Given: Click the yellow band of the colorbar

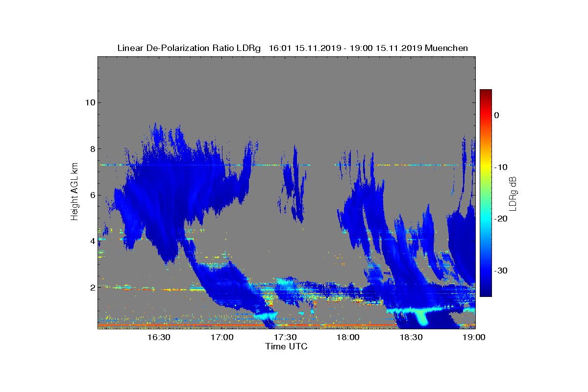Looking at the screenshot, I should coord(486,167).
